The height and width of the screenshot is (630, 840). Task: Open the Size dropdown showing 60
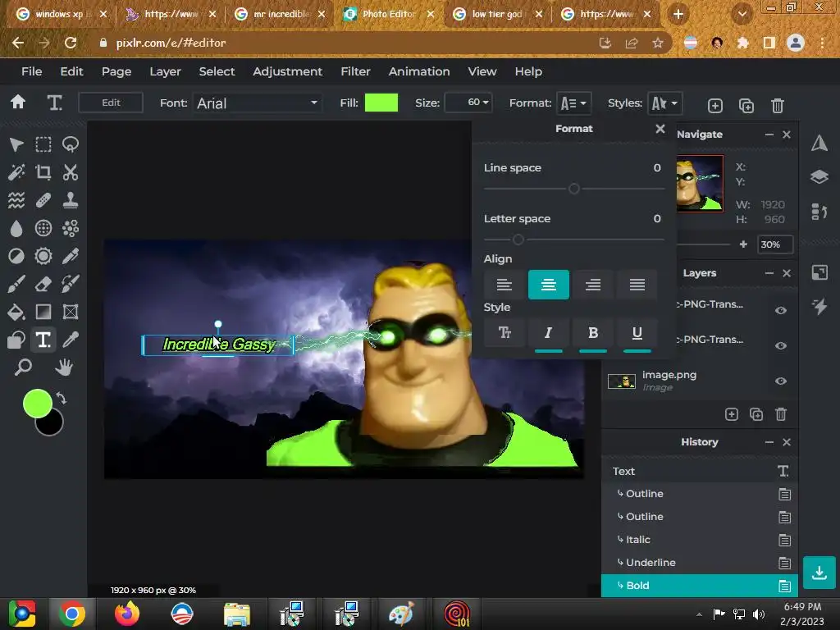tap(468, 103)
